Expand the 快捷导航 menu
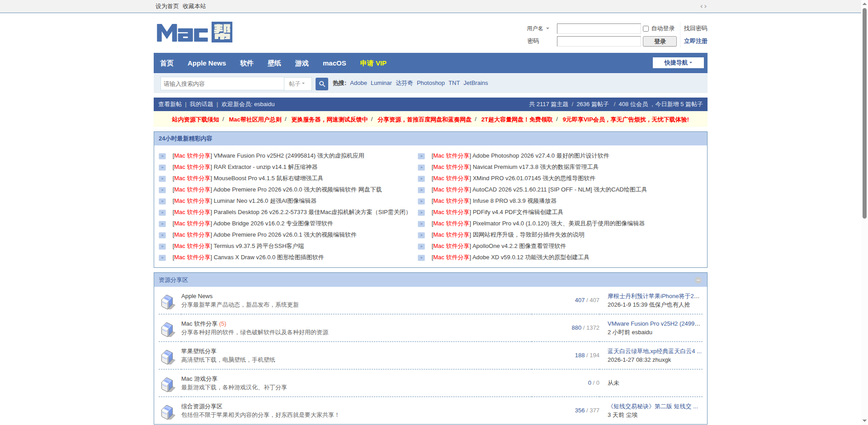This screenshot has width=868, height=425. (678, 63)
